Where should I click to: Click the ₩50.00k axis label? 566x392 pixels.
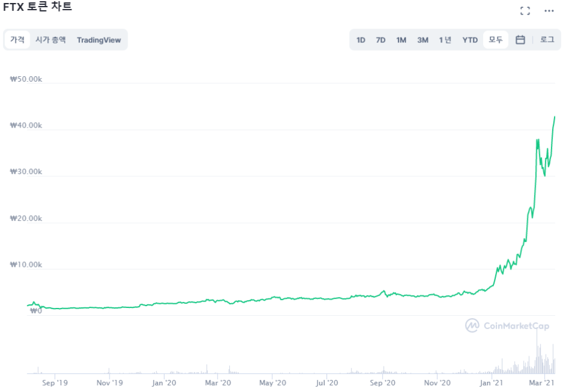[x=26, y=79]
